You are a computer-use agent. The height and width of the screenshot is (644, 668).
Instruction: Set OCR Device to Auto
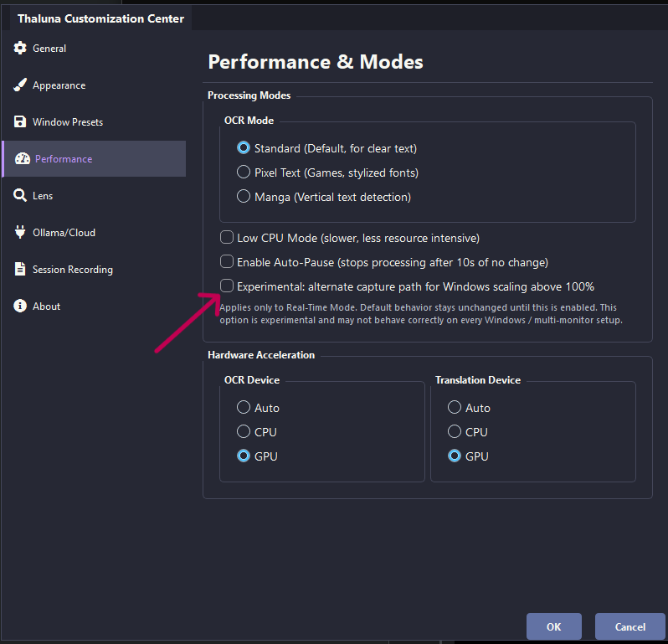coord(244,408)
